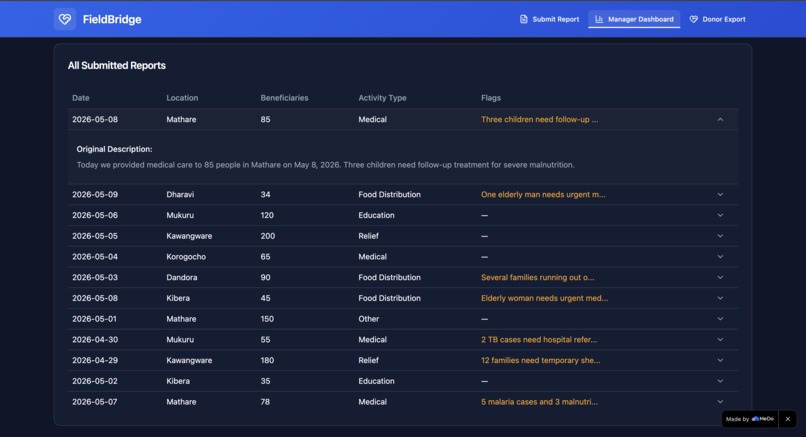
Task: Click the FieldBridge heart logo icon
Action: pyautogui.click(x=65, y=19)
